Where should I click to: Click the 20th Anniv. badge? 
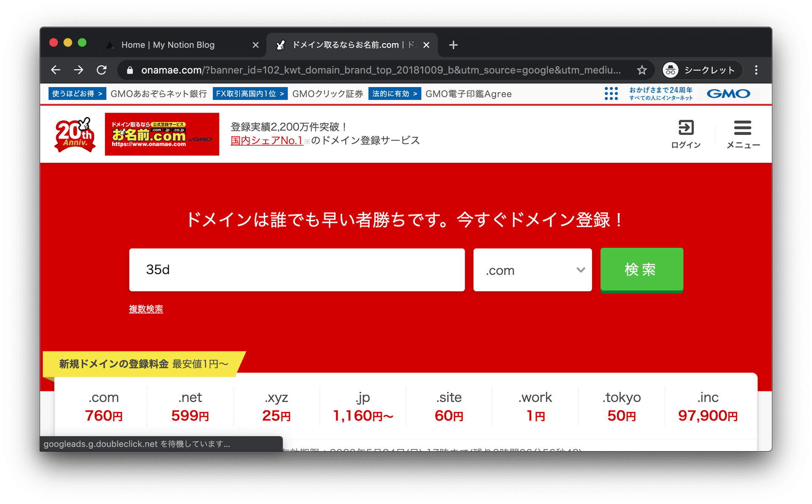(x=75, y=134)
